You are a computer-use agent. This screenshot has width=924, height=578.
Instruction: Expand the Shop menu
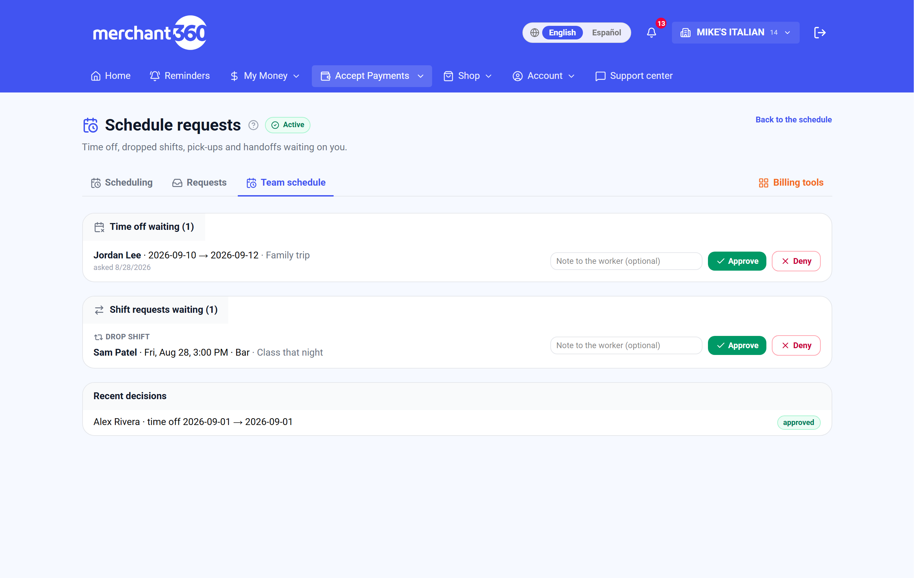click(x=468, y=76)
